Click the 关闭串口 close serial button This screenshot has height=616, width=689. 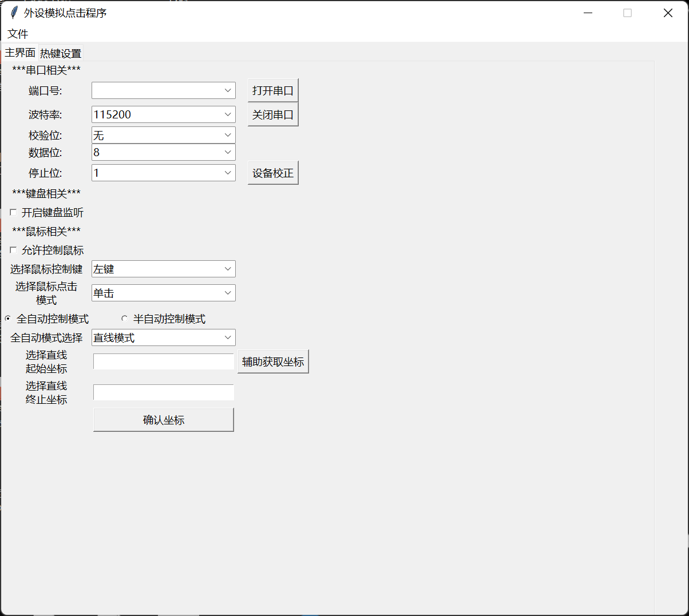(x=272, y=114)
